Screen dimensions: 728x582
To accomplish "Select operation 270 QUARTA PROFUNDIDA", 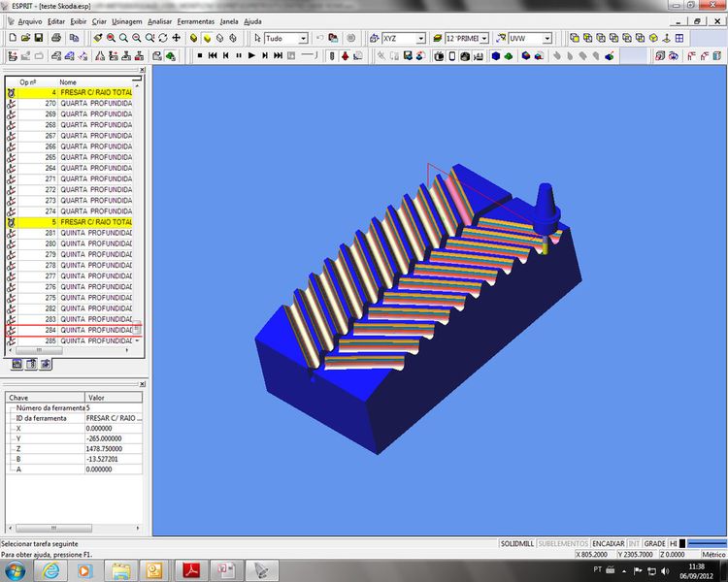I will pyautogui.click(x=70, y=103).
